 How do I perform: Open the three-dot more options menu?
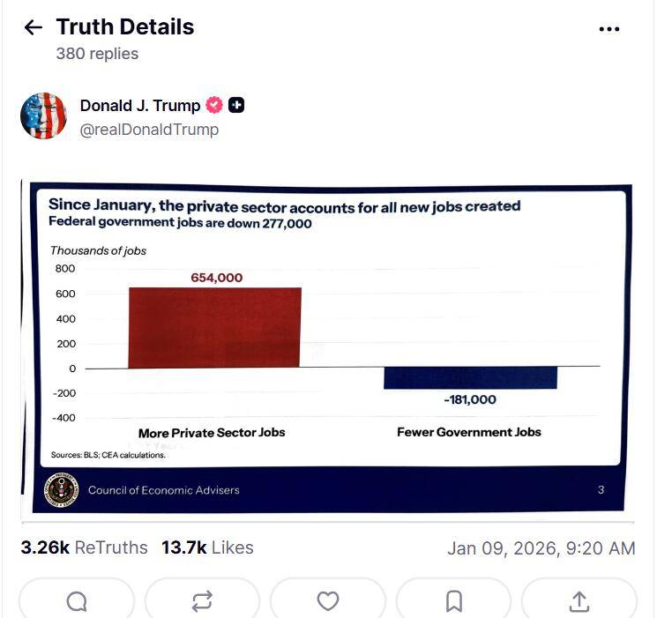pyautogui.click(x=609, y=29)
